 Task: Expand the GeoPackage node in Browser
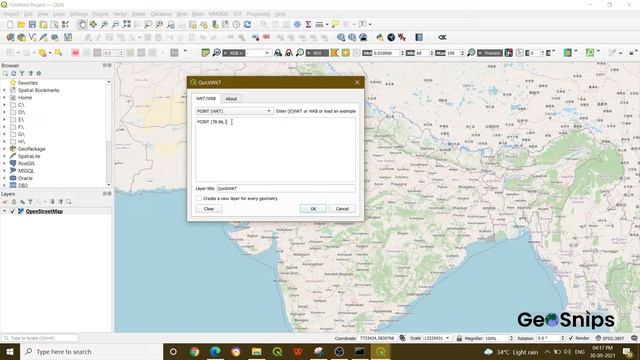(4, 149)
